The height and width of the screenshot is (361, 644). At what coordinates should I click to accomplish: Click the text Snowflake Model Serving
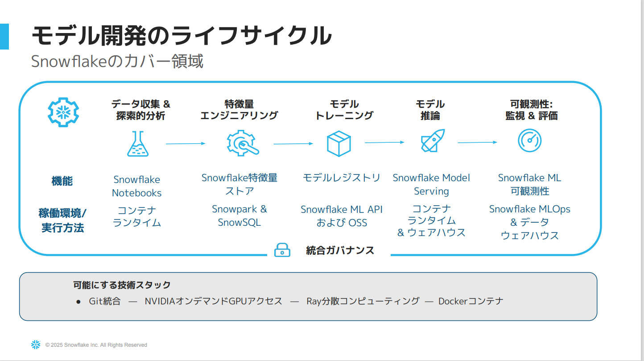(x=431, y=184)
